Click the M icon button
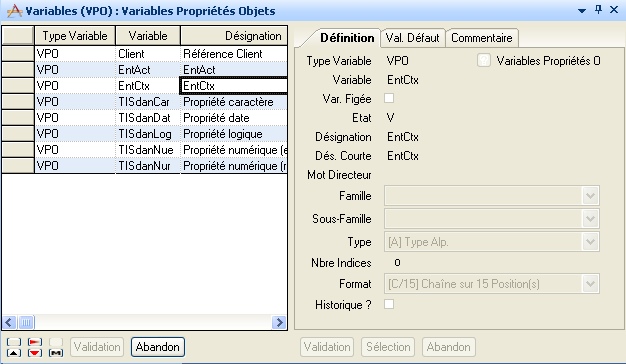Viewport: 626px width, 364px height. click(56, 352)
